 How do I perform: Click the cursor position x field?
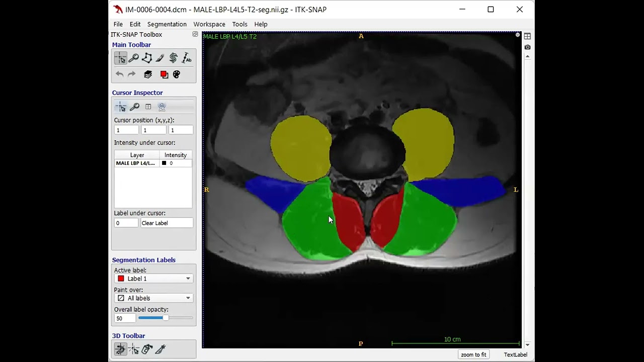coord(126,130)
